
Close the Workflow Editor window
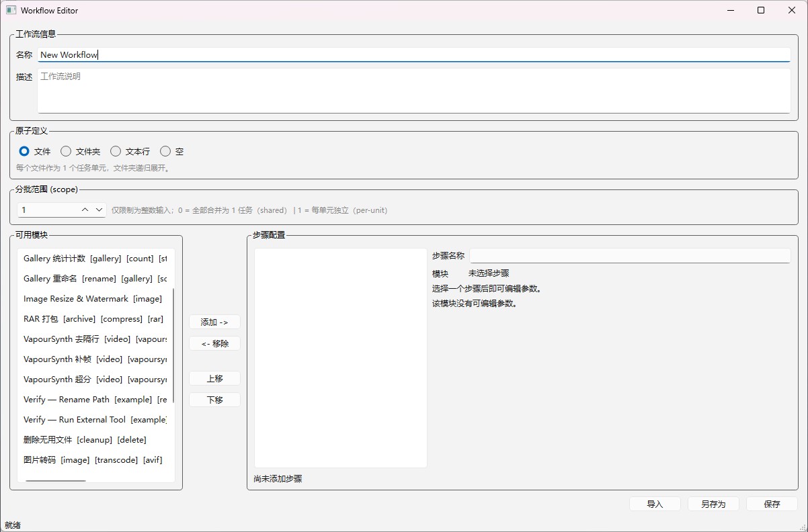tap(792, 10)
